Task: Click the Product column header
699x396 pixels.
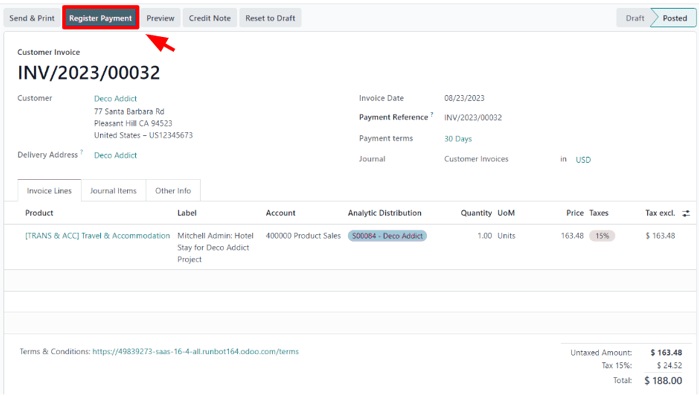Action: click(x=39, y=213)
